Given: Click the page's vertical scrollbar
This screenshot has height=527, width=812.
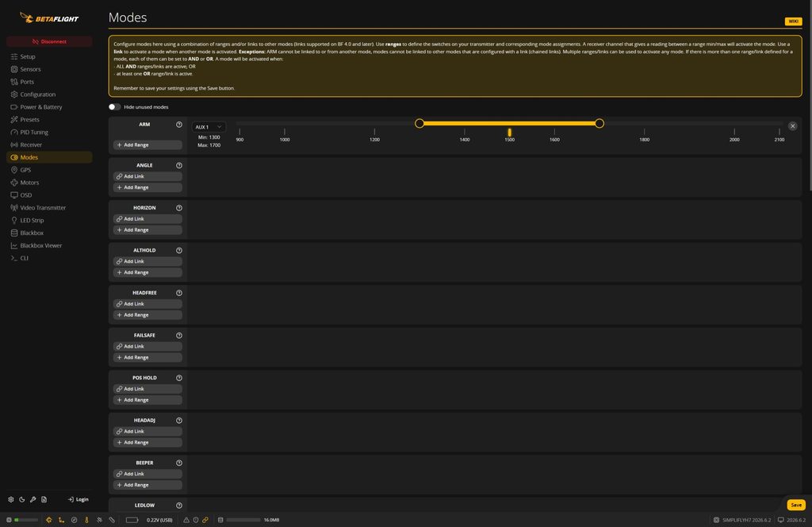Looking at the screenshot, I should click(810, 96).
